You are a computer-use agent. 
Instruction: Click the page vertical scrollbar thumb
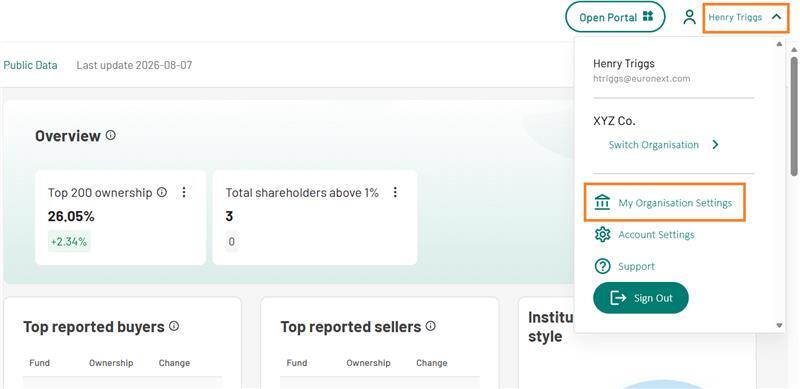click(795, 115)
